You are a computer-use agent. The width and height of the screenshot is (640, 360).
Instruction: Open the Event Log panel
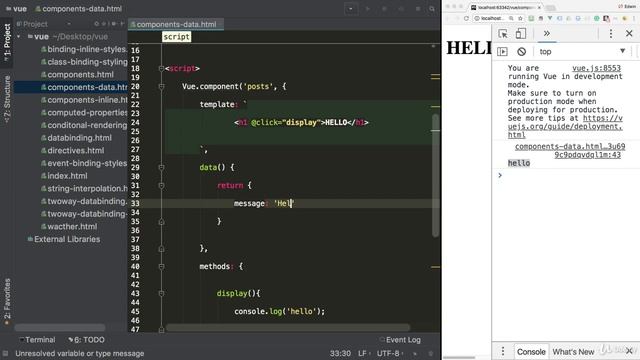coord(400,340)
